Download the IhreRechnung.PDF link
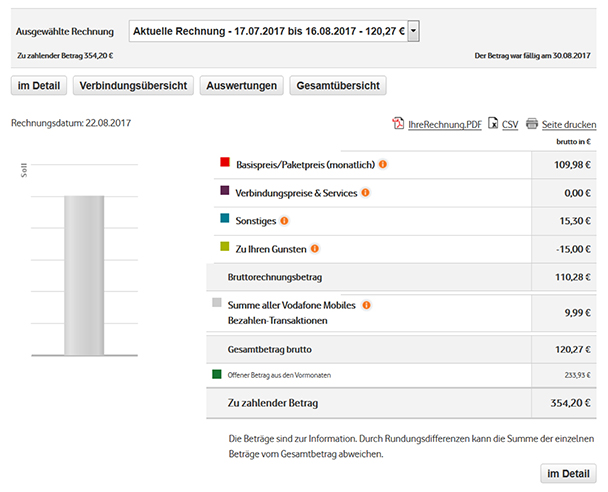Image resolution: width=608 pixels, height=492 pixels. pos(444,125)
